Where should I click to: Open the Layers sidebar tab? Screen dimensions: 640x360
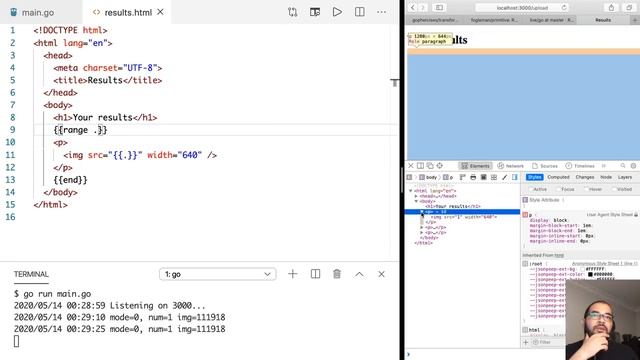point(624,177)
